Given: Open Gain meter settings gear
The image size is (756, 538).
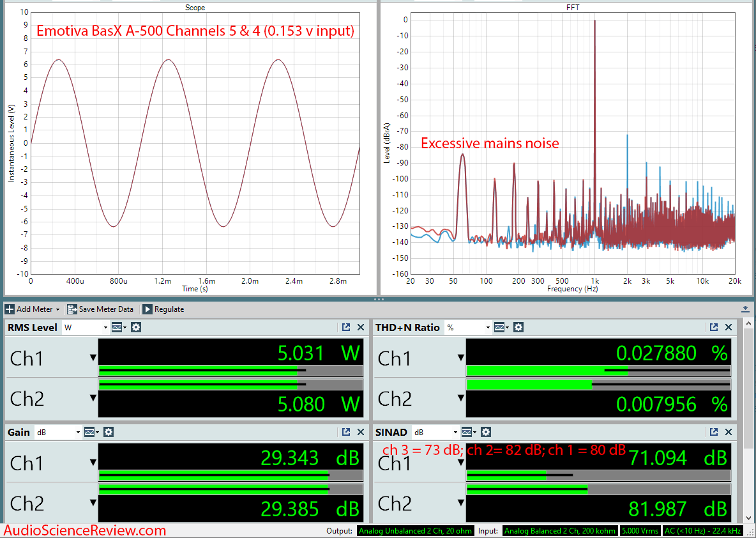Looking at the screenshot, I should tap(109, 433).
